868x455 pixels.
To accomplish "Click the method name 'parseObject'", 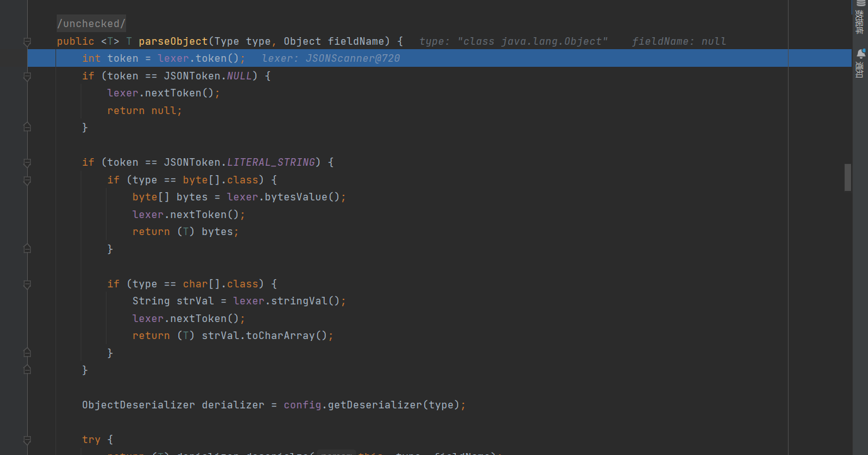I will (x=173, y=42).
